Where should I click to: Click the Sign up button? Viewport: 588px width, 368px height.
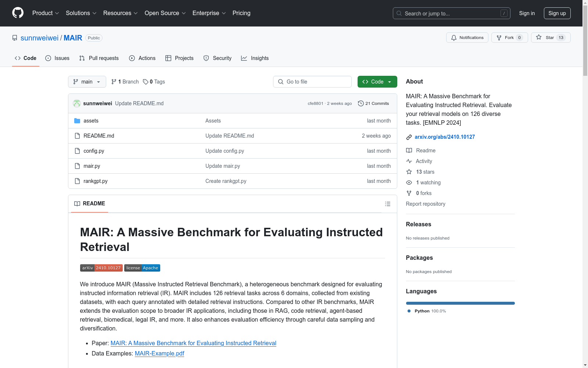point(557,13)
